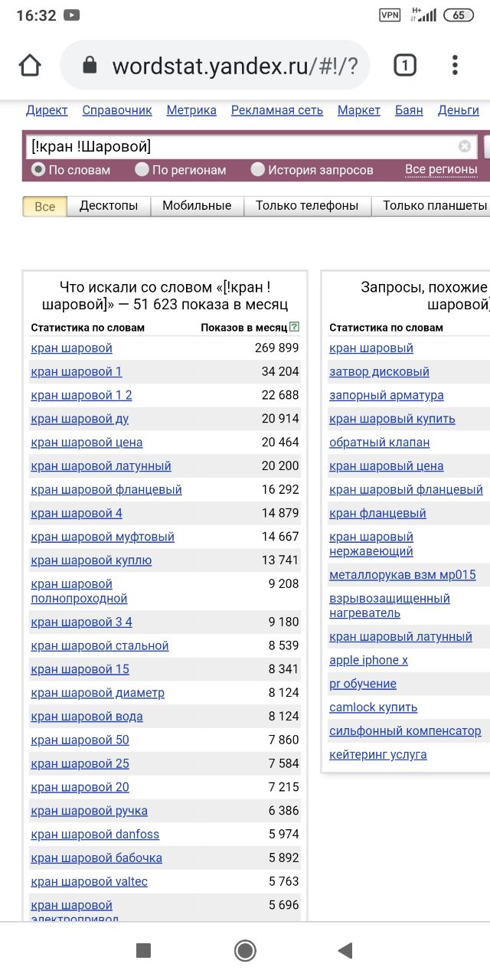Open similar query запорный арматура
The image size is (490, 980).
387,396
